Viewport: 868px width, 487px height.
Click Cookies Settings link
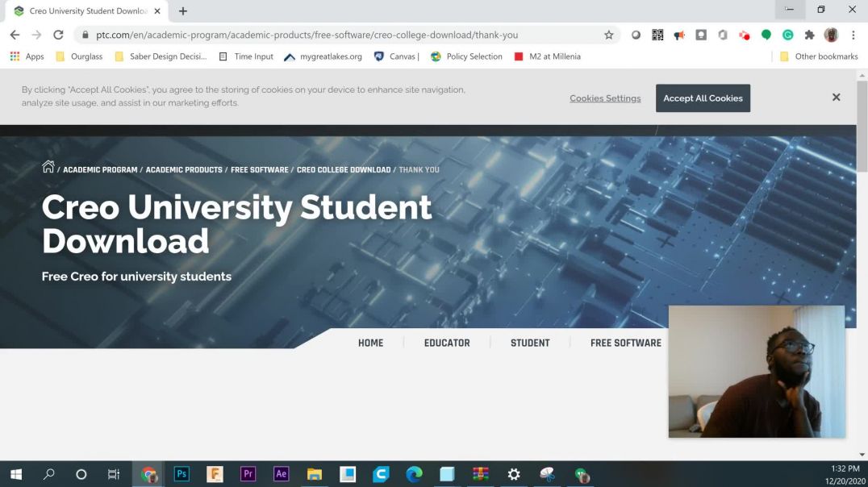605,98
